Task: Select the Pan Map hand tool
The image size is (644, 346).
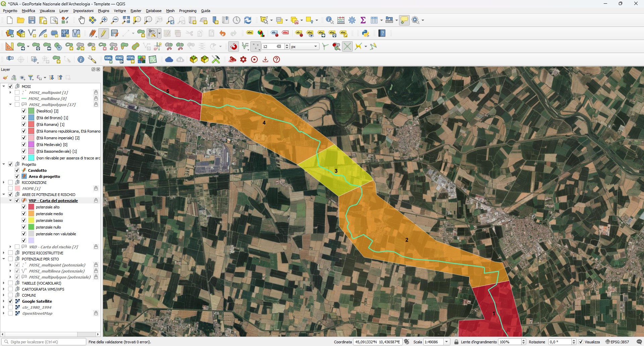Action: 82,20
